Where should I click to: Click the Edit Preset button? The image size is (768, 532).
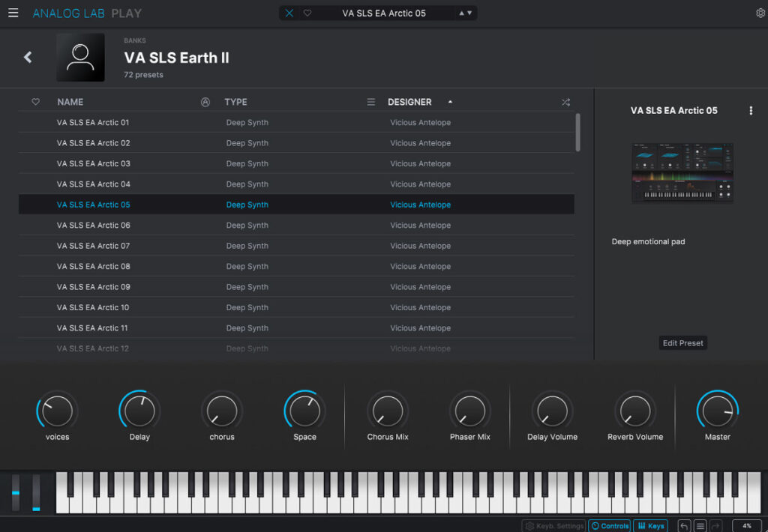click(682, 343)
